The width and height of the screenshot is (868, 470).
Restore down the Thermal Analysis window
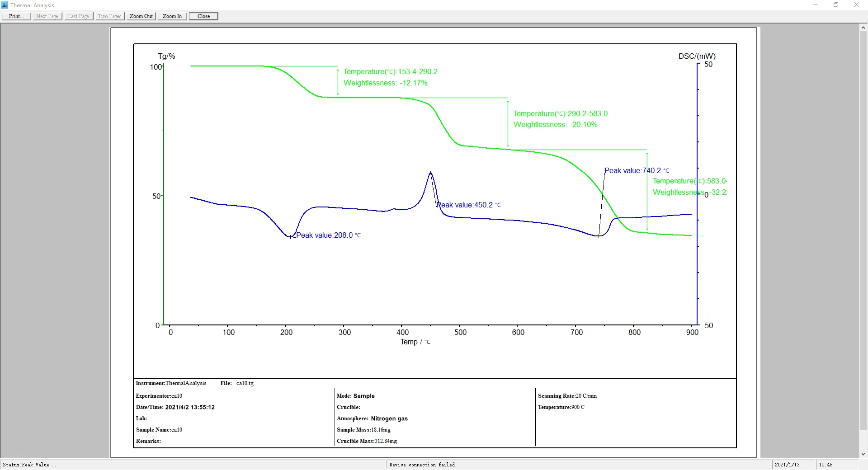836,5
